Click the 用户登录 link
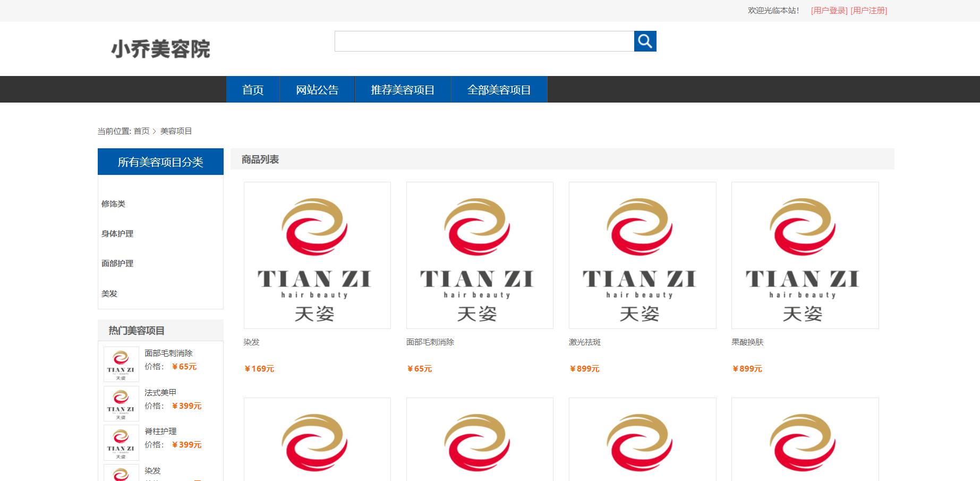980x481 pixels. click(829, 11)
